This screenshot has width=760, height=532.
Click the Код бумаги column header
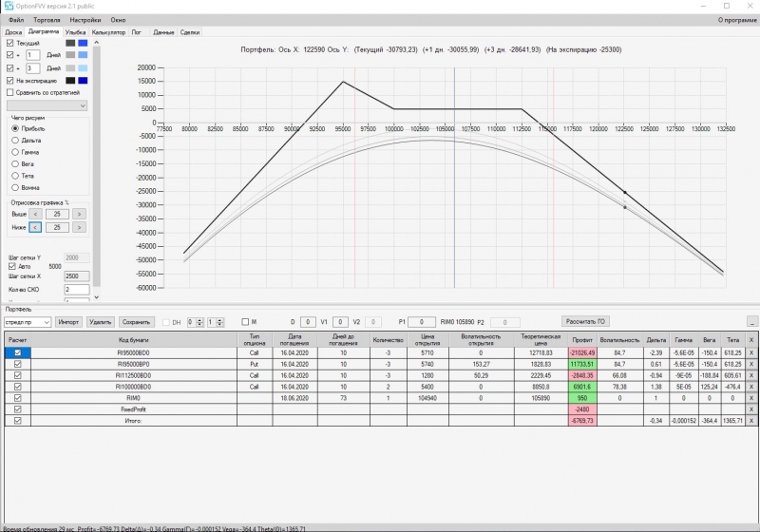133,340
